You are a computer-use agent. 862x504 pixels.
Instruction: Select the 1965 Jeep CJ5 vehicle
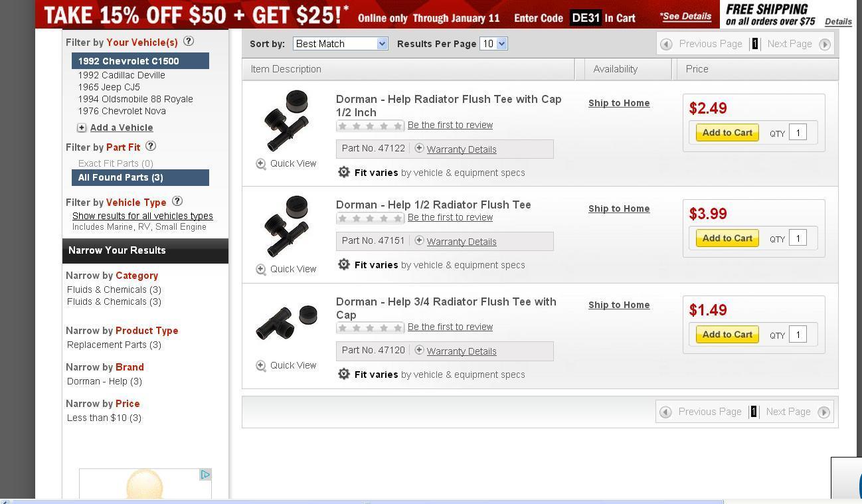[x=109, y=87]
